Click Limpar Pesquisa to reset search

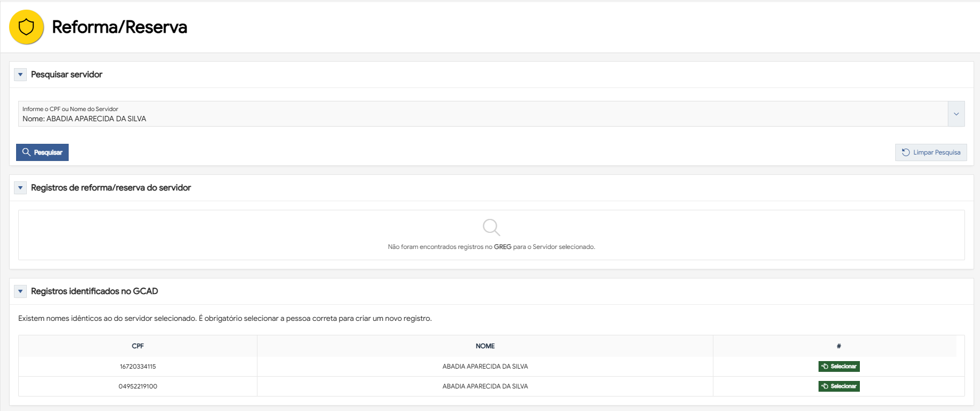[931, 152]
